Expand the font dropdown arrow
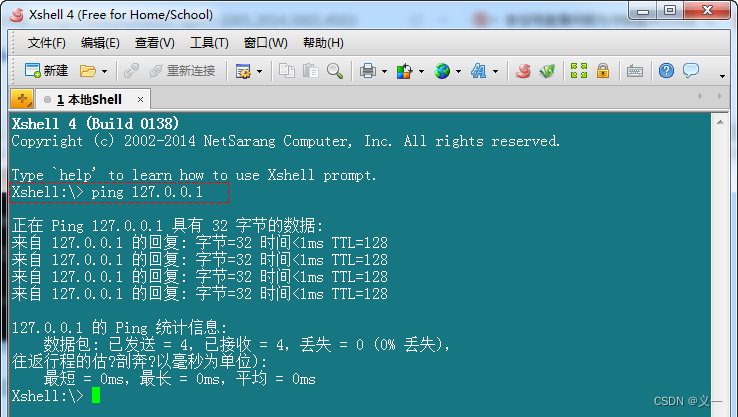 tap(496, 72)
